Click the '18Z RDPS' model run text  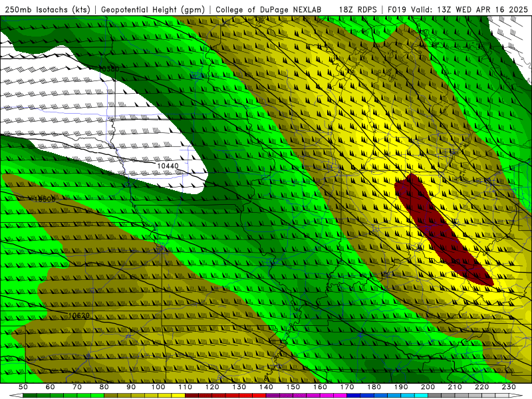pos(358,9)
